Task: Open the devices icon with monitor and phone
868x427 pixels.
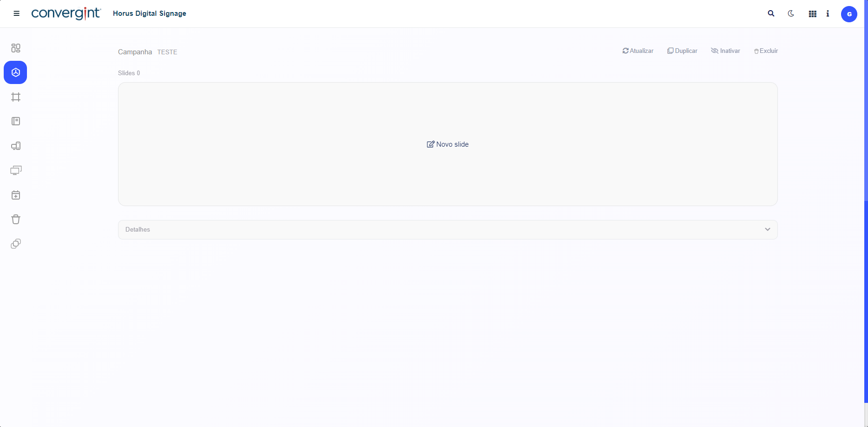Action: pos(16,146)
